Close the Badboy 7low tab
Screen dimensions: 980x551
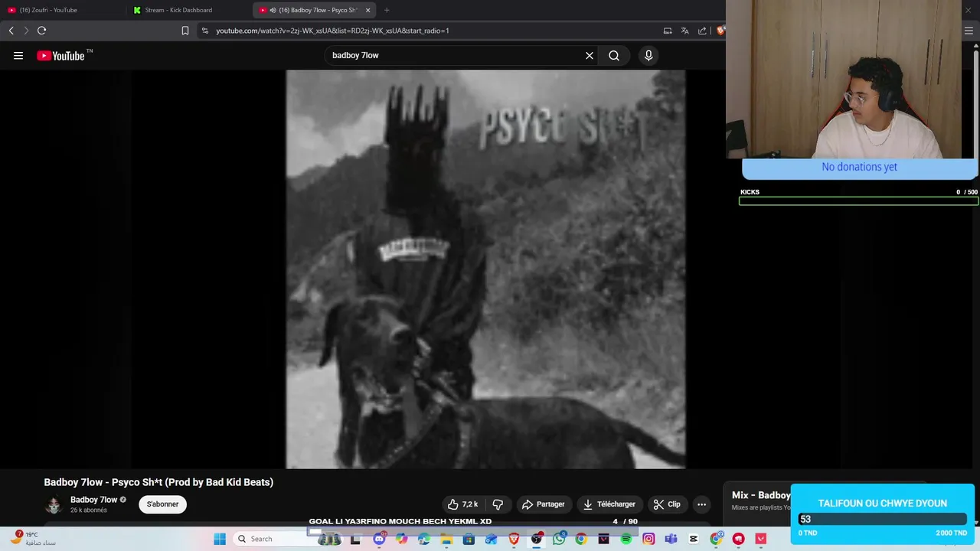click(x=368, y=10)
